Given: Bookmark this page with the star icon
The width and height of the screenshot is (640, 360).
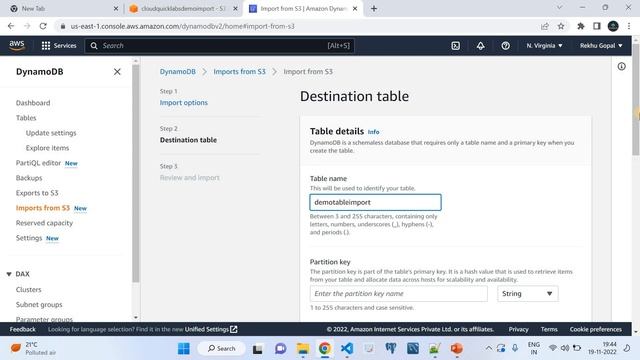Looking at the screenshot, I should pyautogui.click(x=561, y=26).
